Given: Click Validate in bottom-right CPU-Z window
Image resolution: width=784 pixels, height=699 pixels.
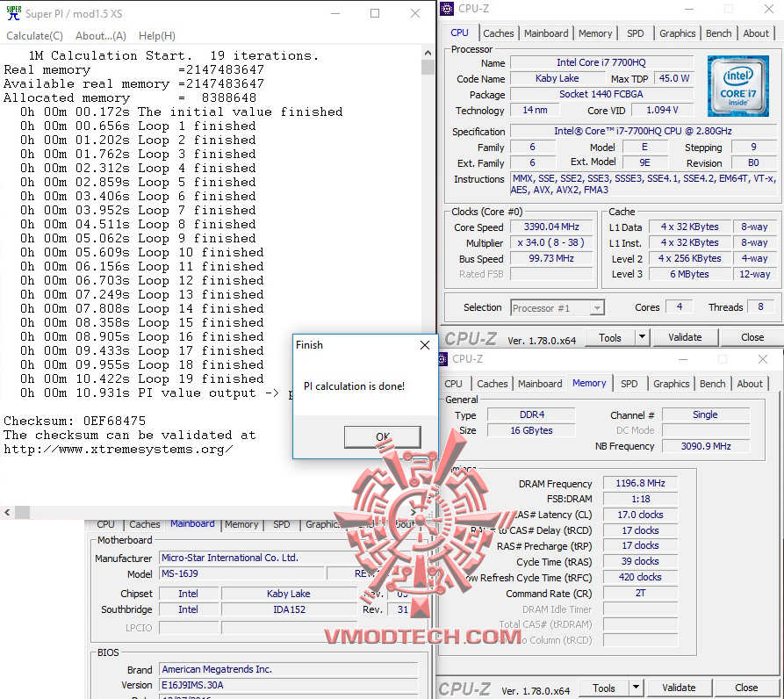Looking at the screenshot, I should [679, 688].
